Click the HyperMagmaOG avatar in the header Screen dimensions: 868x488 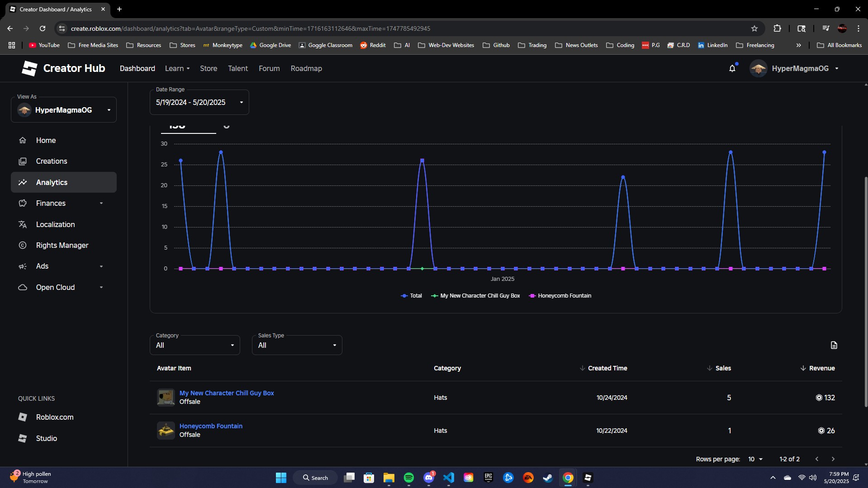click(758, 68)
